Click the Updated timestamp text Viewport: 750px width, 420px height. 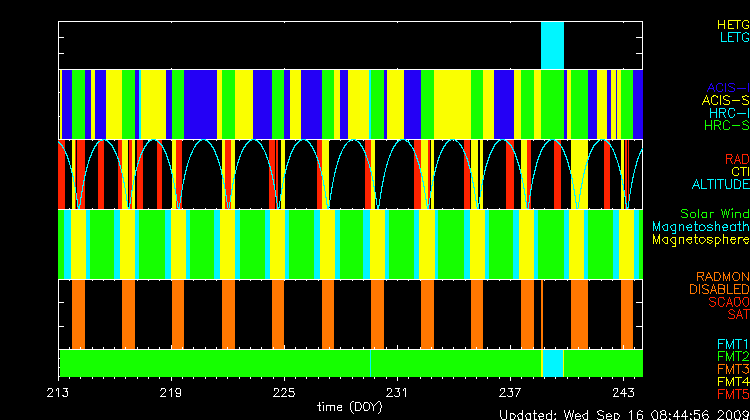point(623,413)
